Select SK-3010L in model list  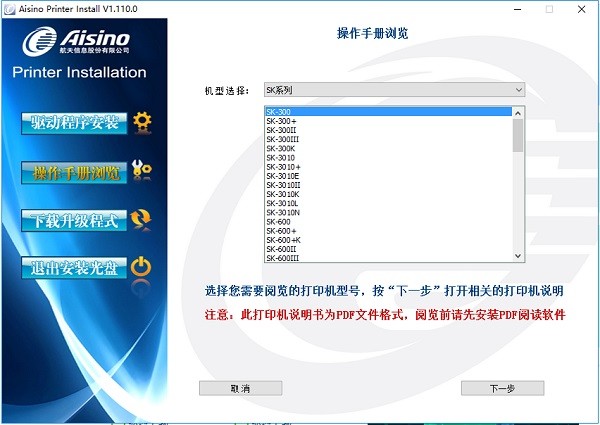point(388,204)
